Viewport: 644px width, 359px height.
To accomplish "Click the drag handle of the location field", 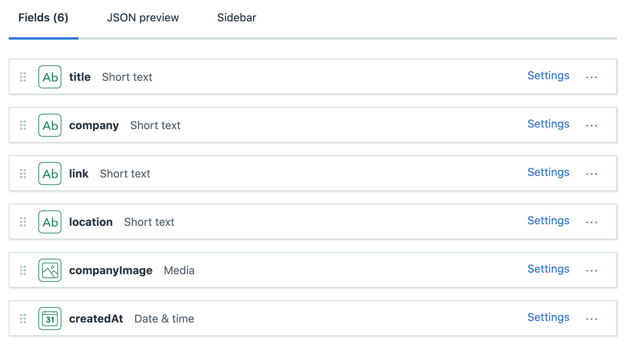I will click(x=23, y=222).
